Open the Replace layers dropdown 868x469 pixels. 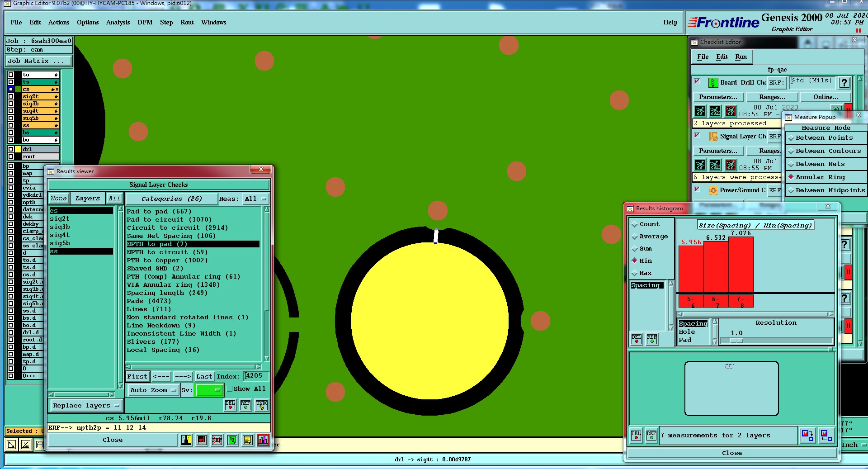coord(86,406)
